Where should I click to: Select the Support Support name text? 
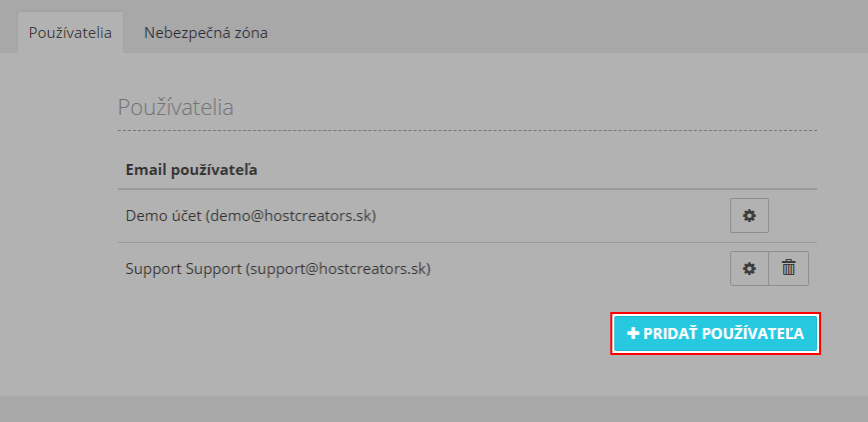pyautogui.click(x=183, y=268)
